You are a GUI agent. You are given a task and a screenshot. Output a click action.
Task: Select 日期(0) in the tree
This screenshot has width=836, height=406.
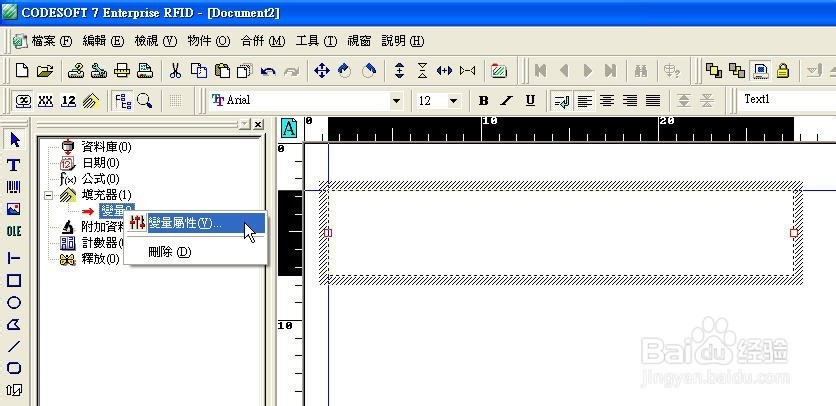pyautogui.click(x=100, y=163)
